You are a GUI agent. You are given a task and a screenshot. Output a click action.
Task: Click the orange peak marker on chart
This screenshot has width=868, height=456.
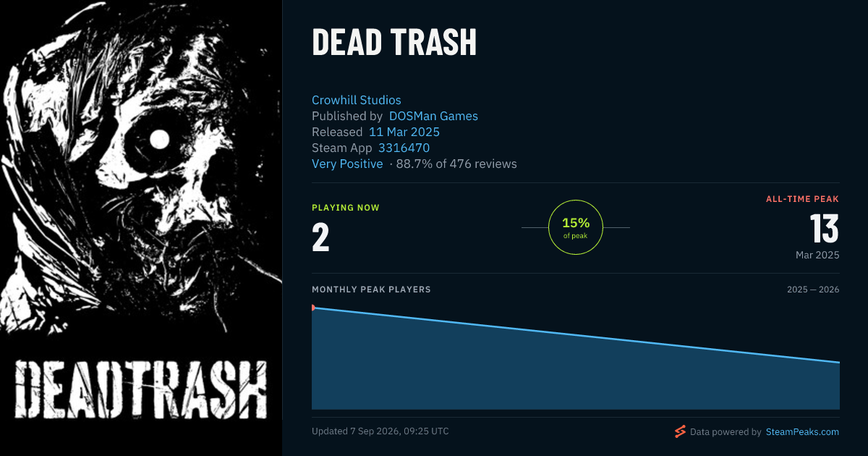coord(313,308)
